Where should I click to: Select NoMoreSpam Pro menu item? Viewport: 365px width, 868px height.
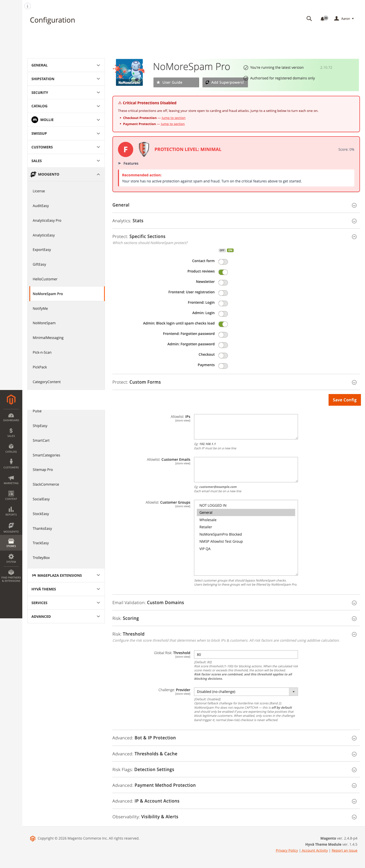(67, 294)
